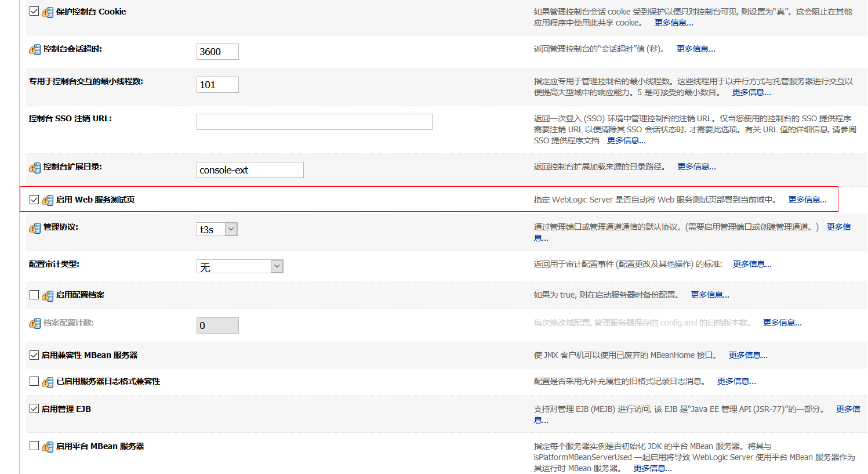The image size is (868, 474).
Task: Enable the 启用配置档案 checkbox
Action: click(34, 295)
